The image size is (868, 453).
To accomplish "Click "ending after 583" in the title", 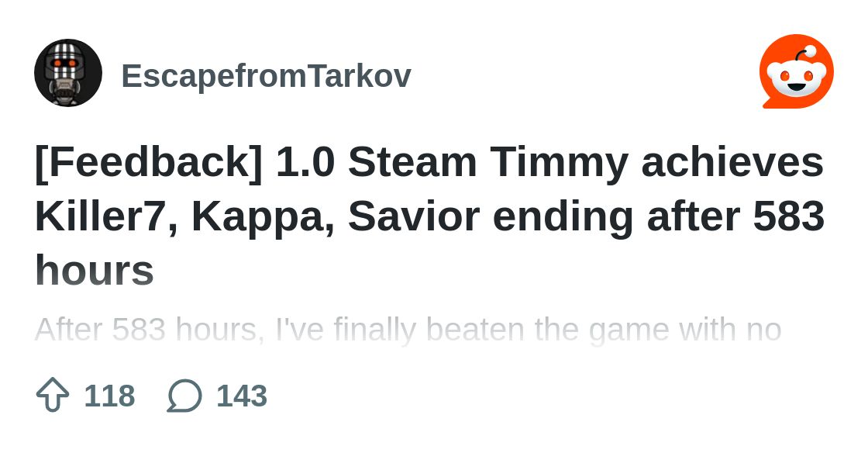I will (659, 216).
